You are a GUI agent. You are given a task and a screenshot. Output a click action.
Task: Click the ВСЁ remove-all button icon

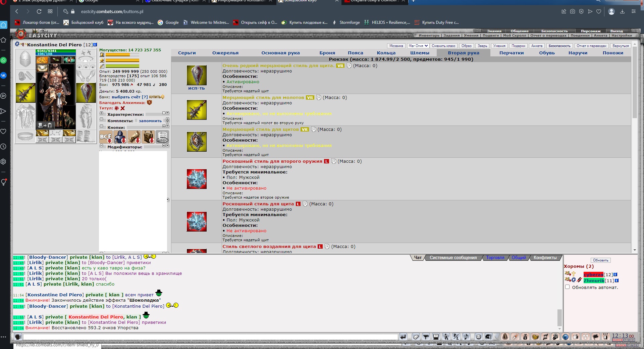[x=106, y=137]
